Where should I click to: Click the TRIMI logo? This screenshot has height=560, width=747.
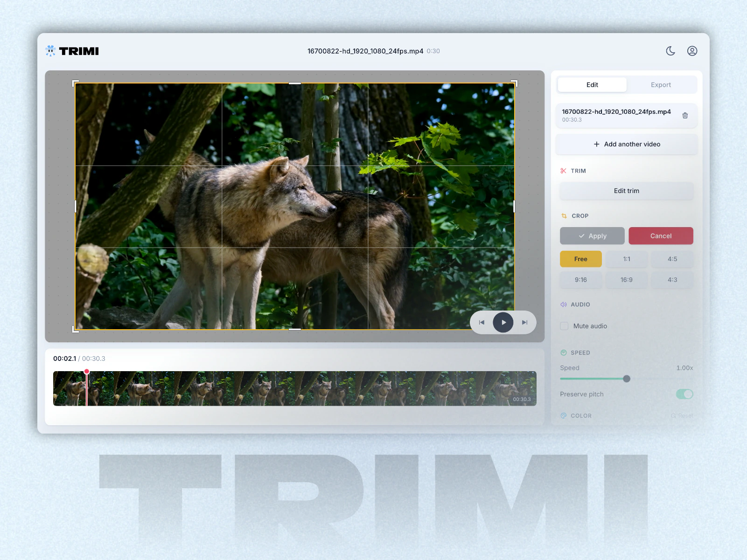72,51
